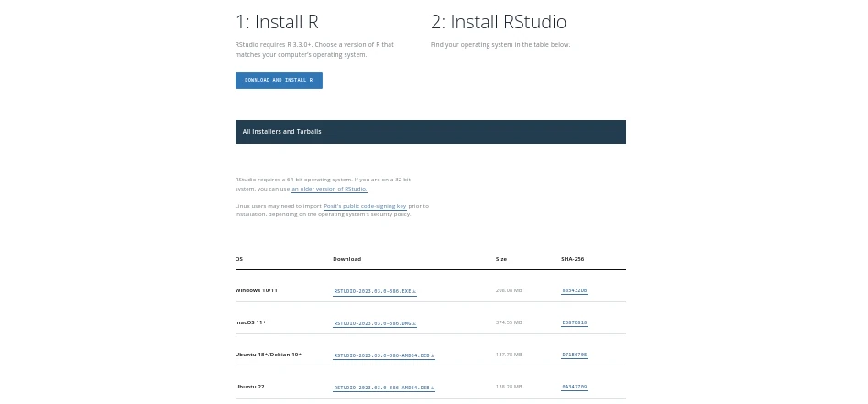This screenshot has height=404, width=868.
Task: Download the Windows 10/11 RStudio EXE installer
Action: (x=375, y=291)
